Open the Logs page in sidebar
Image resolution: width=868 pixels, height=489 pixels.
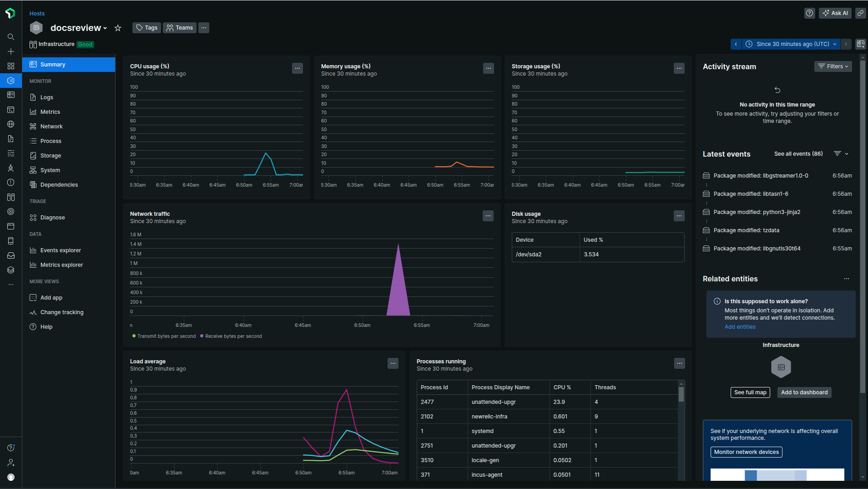(46, 97)
